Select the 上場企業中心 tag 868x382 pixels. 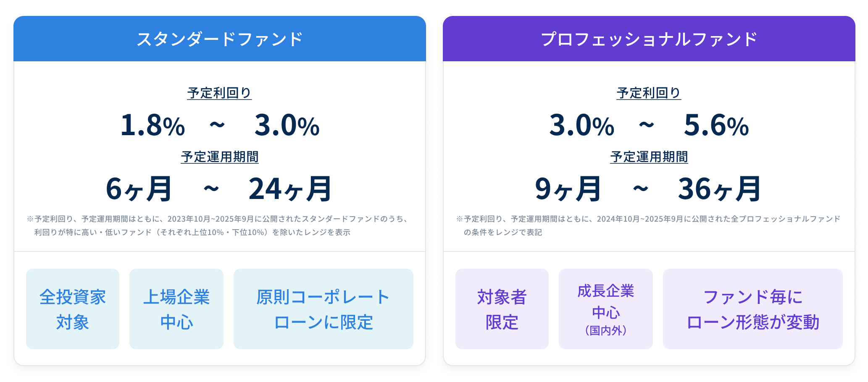coord(176,309)
